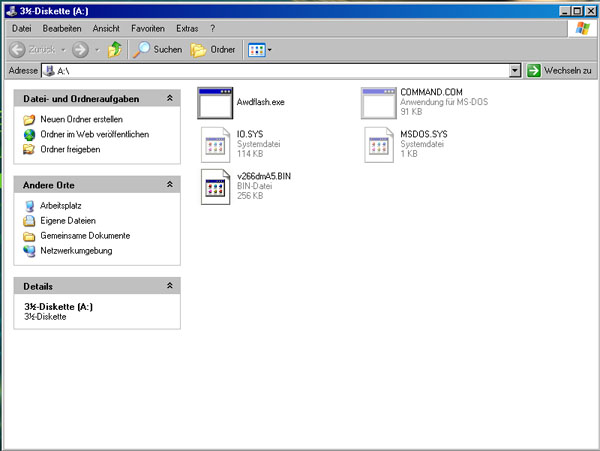The image size is (600, 451).
Task: Click the Wechseln zu button label
Action: click(568, 71)
